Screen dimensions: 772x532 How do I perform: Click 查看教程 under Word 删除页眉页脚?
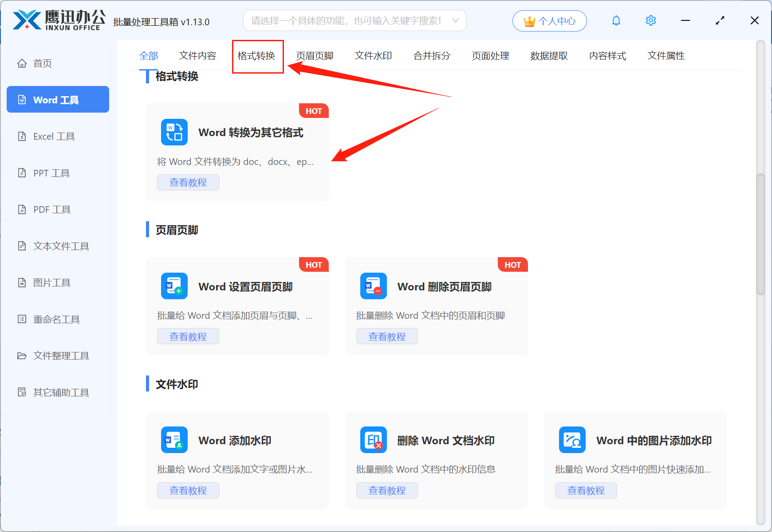click(x=386, y=336)
